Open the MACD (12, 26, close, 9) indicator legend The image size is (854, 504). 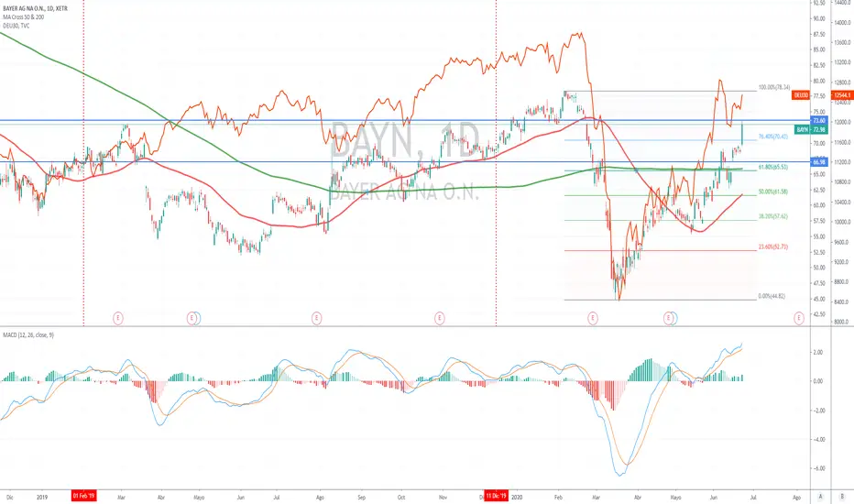(x=28, y=334)
